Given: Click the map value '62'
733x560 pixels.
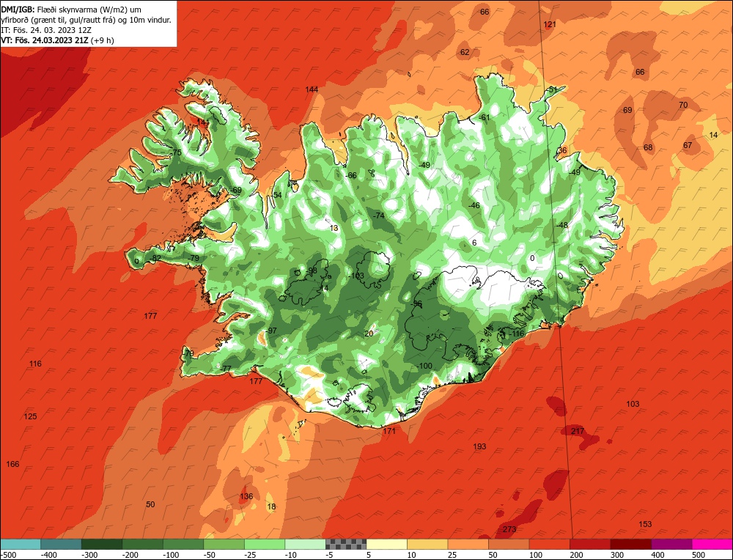Looking at the screenshot, I should coord(465,52).
